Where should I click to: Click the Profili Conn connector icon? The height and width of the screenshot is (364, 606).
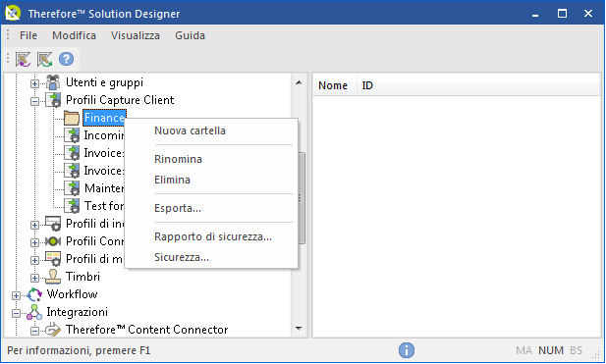click(53, 241)
